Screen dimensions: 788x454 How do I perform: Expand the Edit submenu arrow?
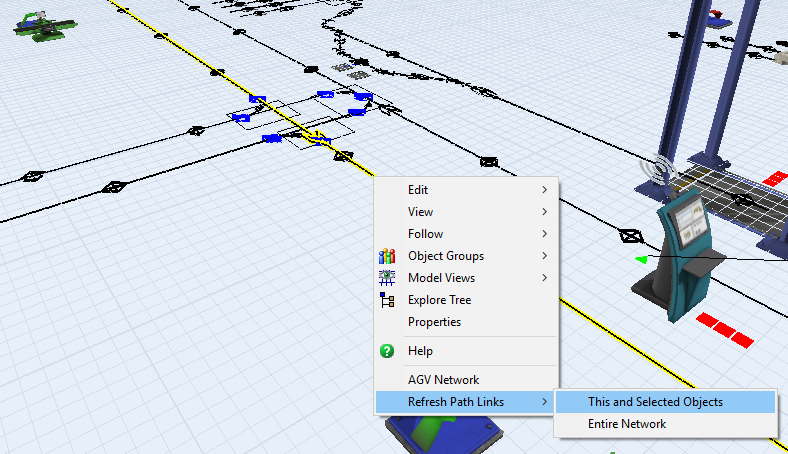pyautogui.click(x=544, y=190)
